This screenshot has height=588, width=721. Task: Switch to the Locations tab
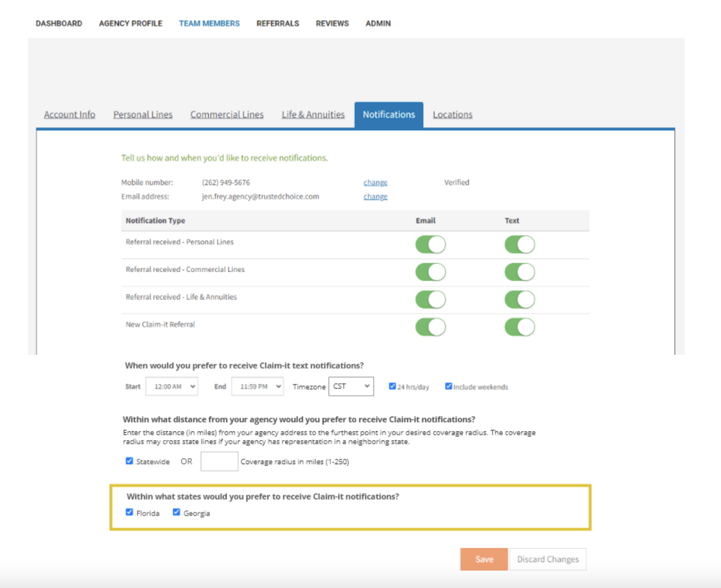pyautogui.click(x=452, y=114)
